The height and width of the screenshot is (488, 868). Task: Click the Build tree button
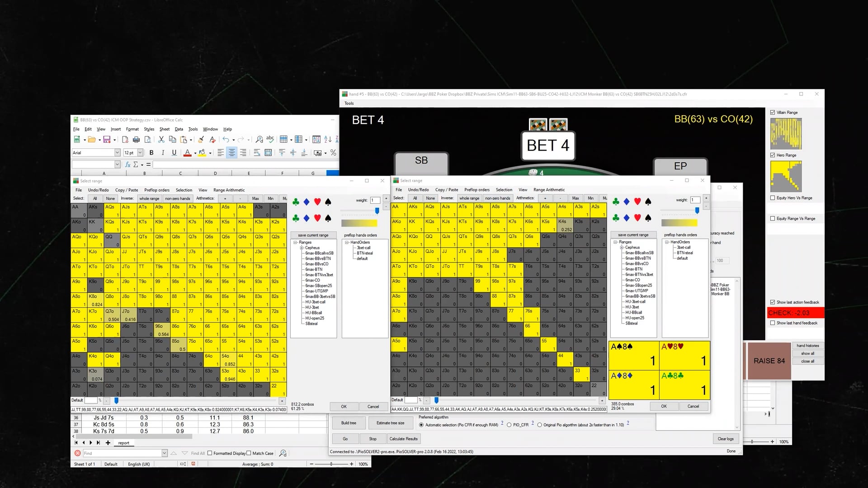point(349,423)
